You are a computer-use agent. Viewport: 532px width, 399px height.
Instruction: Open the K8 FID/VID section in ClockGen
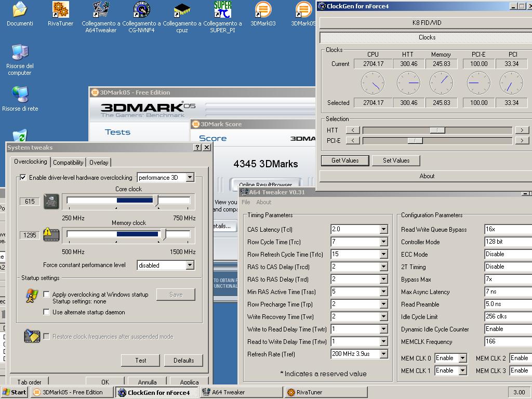[427, 23]
